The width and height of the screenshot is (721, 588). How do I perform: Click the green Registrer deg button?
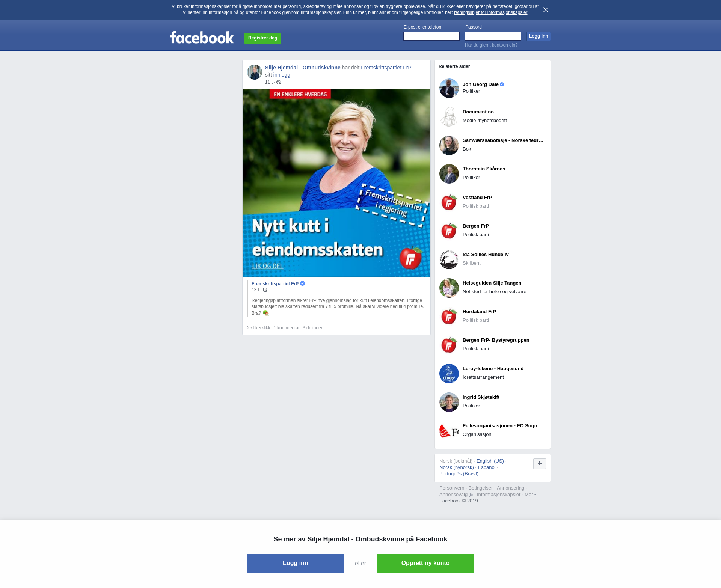262,38
